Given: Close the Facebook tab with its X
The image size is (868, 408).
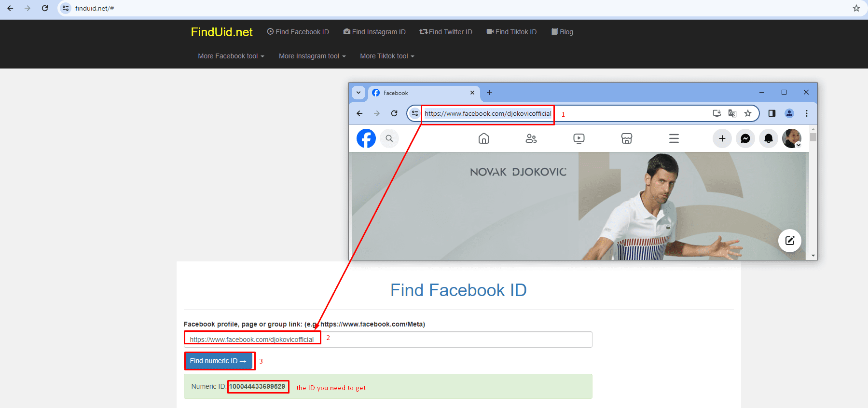Looking at the screenshot, I should coord(472,93).
